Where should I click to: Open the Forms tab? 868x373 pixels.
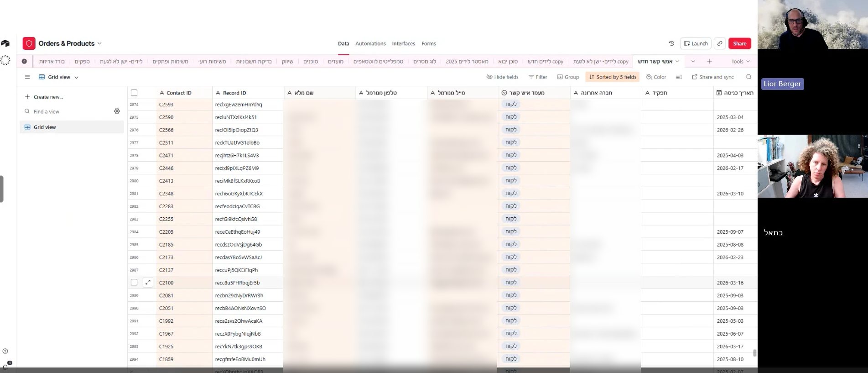coord(429,43)
